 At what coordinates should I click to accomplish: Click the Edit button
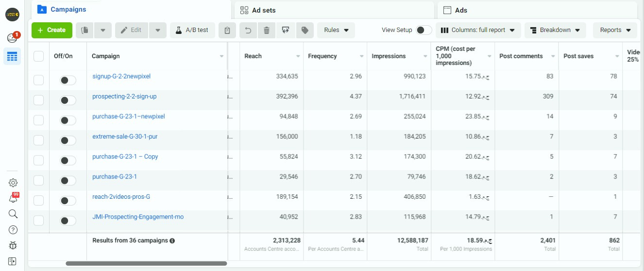coord(131,30)
